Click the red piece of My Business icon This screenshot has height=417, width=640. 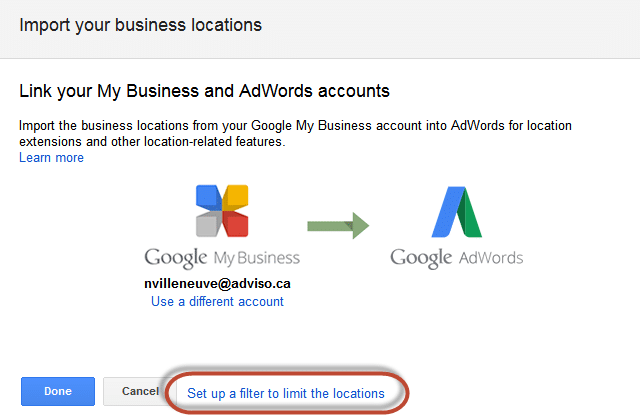[235, 225]
